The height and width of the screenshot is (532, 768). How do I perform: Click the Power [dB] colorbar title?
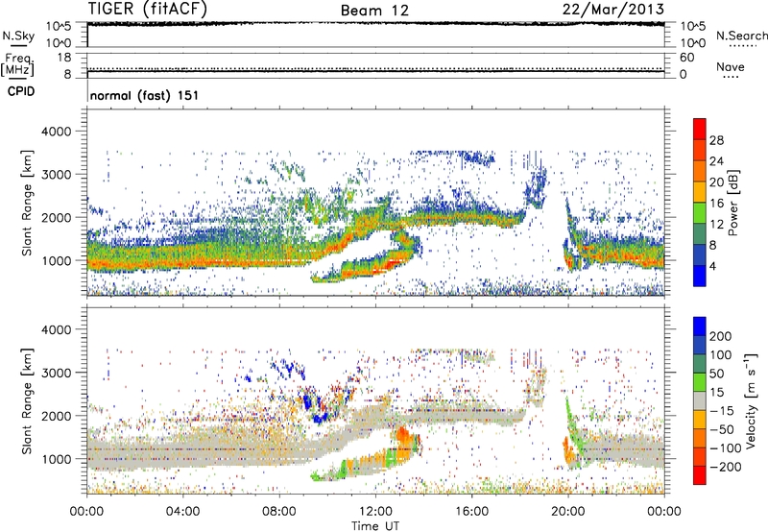(733, 203)
